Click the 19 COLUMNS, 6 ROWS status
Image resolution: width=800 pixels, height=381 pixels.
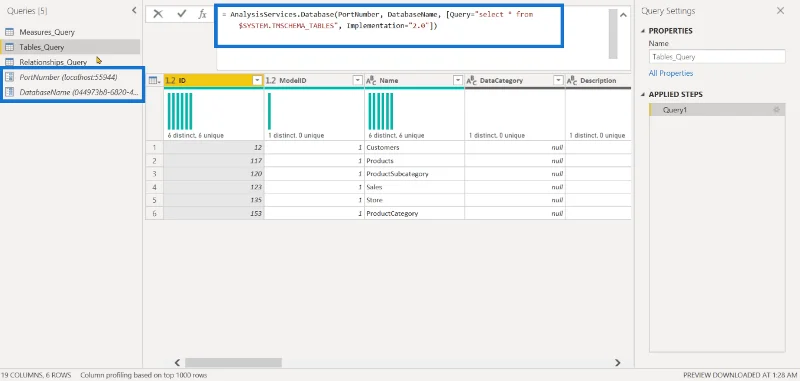click(x=36, y=375)
